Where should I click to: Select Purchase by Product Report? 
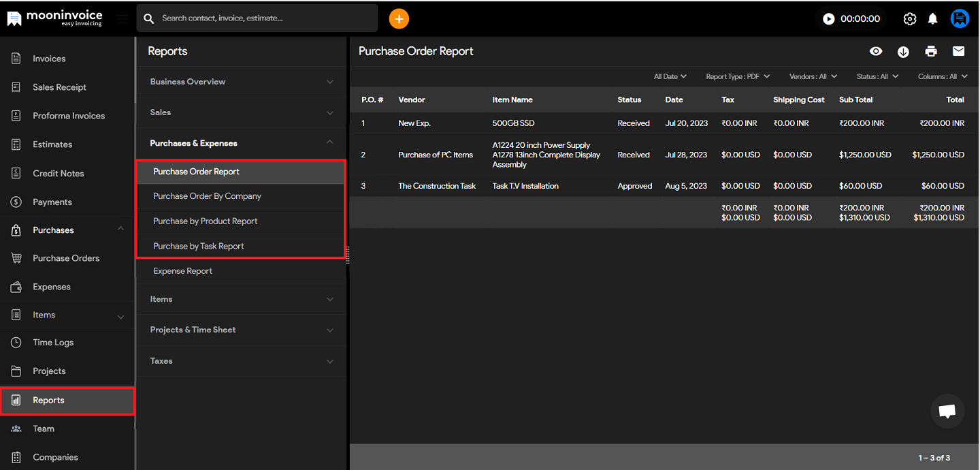click(206, 221)
